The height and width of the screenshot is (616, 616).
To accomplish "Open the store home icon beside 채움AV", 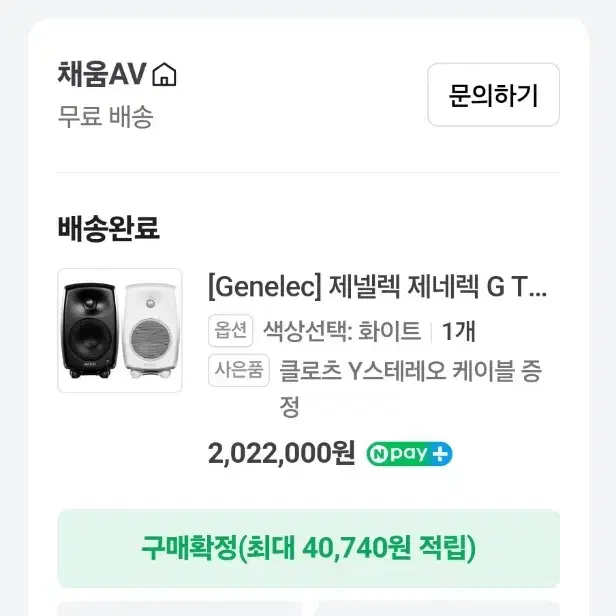I will (164, 74).
